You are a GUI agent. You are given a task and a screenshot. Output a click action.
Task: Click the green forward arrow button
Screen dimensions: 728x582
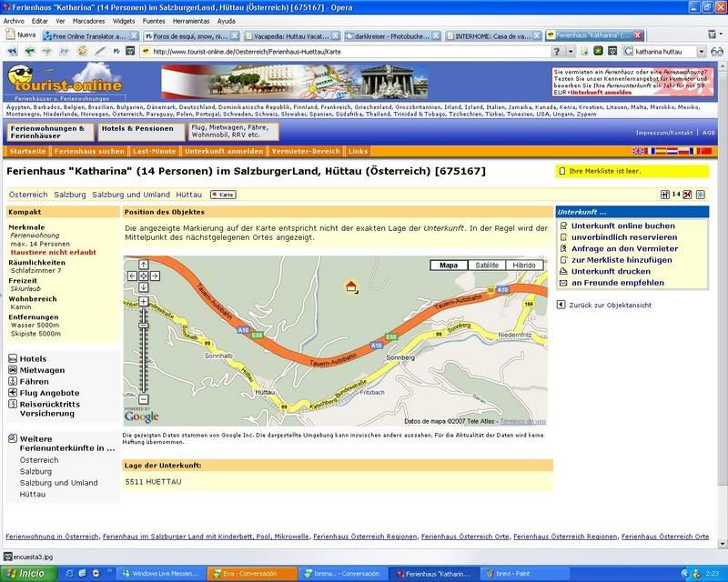46,52
